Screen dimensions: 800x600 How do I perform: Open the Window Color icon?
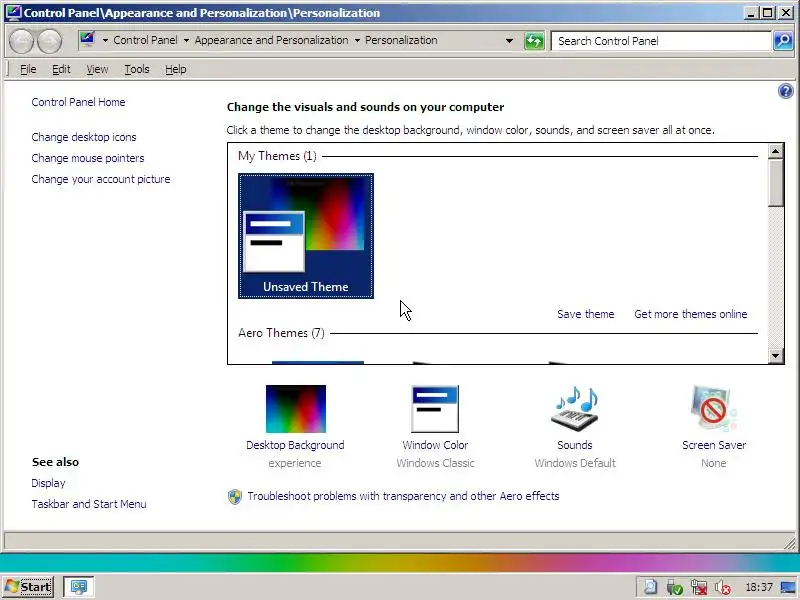coord(435,409)
